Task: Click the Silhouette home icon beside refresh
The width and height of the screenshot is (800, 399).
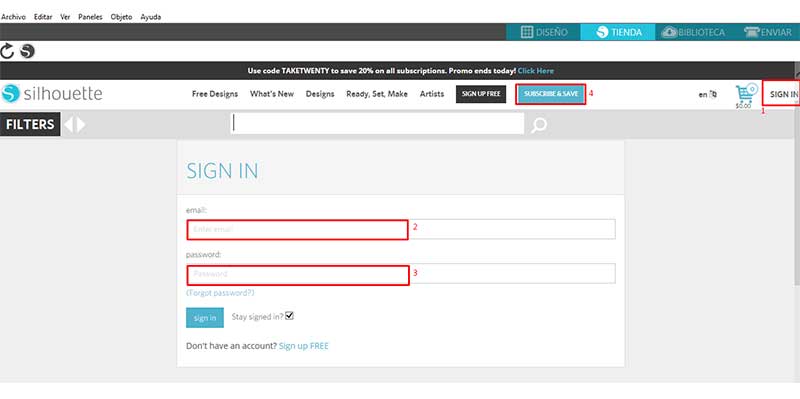Action: (27, 51)
